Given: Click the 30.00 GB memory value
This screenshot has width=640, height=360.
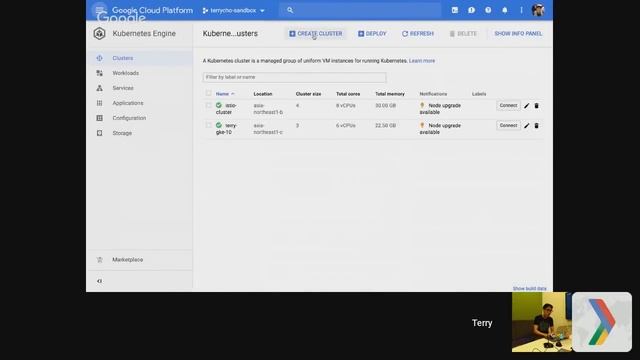Looking at the screenshot, I should (x=385, y=105).
